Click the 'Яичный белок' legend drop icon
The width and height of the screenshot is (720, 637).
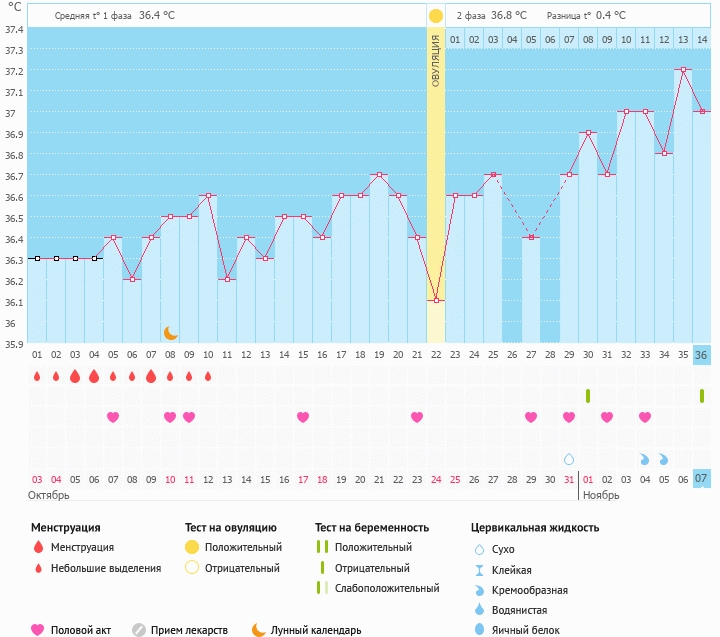pyautogui.click(x=479, y=630)
